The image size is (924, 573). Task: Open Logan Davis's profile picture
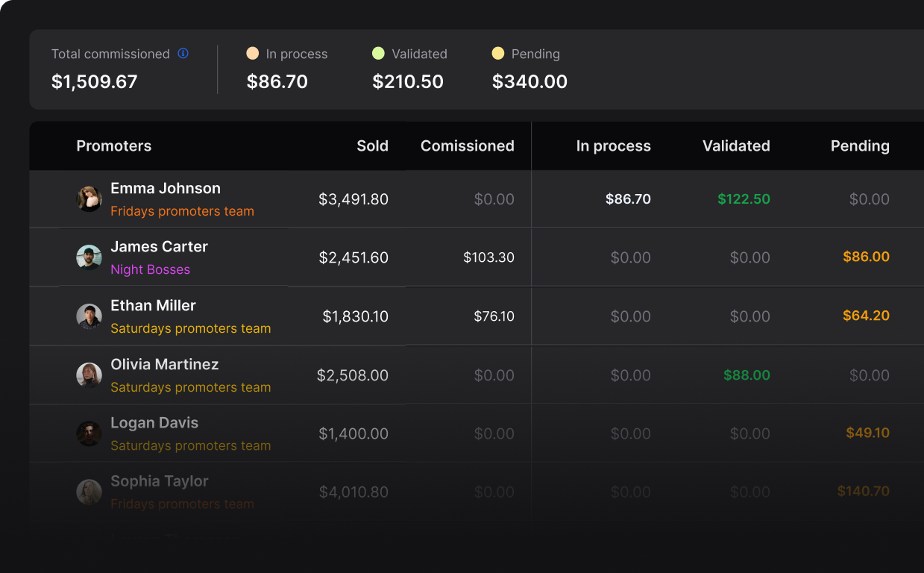point(89,433)
